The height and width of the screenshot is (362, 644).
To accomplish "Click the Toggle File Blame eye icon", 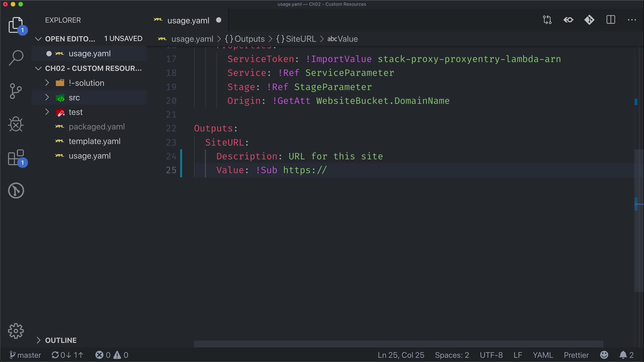I will pos(568,20).
